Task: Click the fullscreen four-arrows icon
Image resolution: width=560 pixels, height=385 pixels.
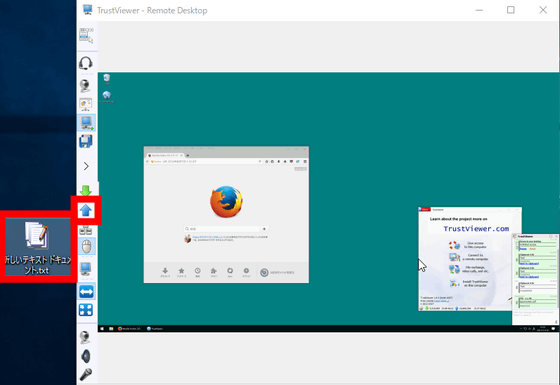Action: point(86,310)
